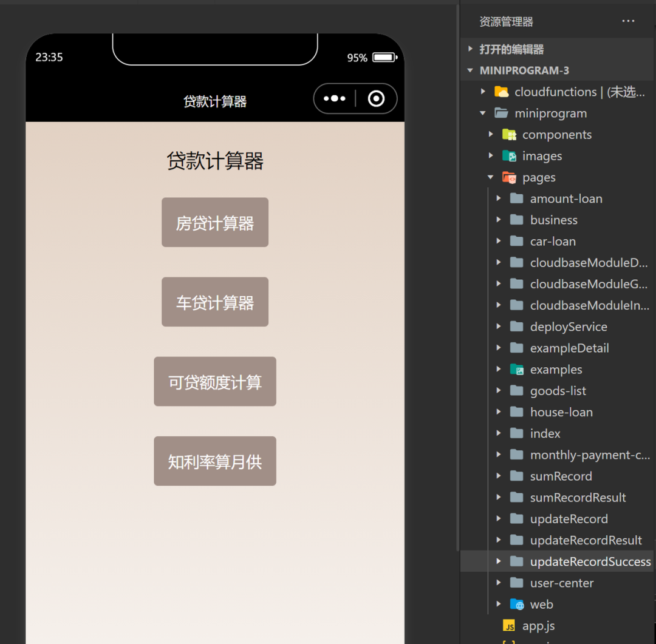The height and width of the screenshot is (644, 656).
Task: Click the 贷款计算器 navigation bar title
Action: [x=215, y=101]
